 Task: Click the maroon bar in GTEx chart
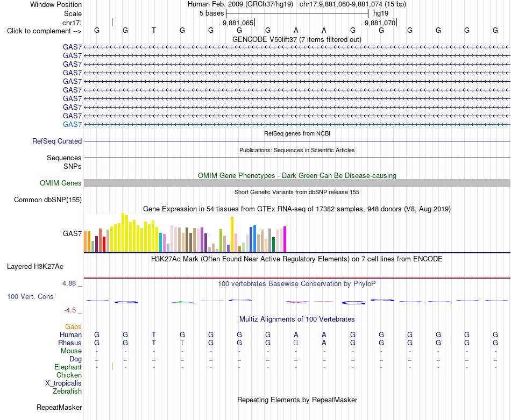tap(96, 244)
